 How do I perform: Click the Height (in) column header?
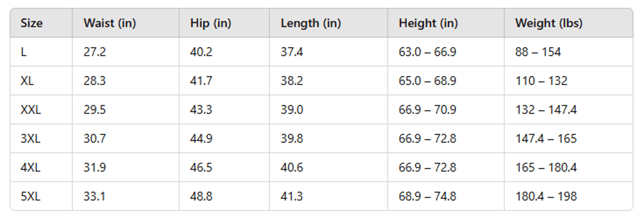click(446, 23)
